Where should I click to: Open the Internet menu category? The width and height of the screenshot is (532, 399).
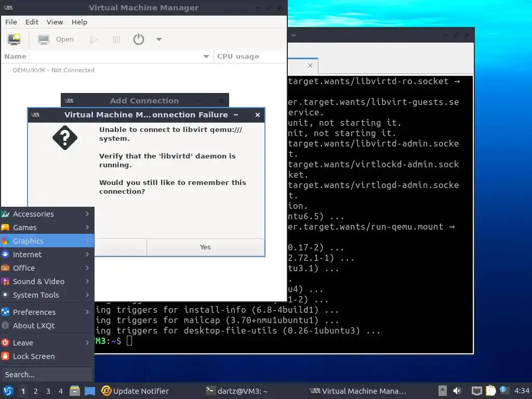(47, 255)
